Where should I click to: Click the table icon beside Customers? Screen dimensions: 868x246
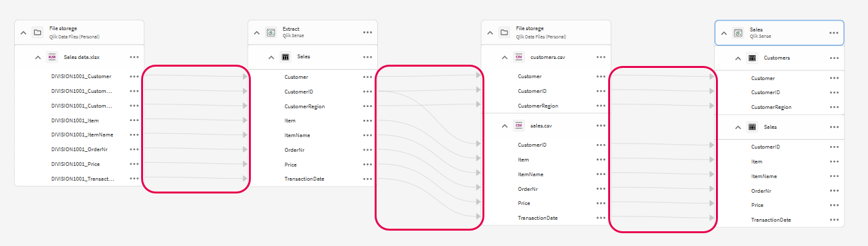tap(753, 58)
